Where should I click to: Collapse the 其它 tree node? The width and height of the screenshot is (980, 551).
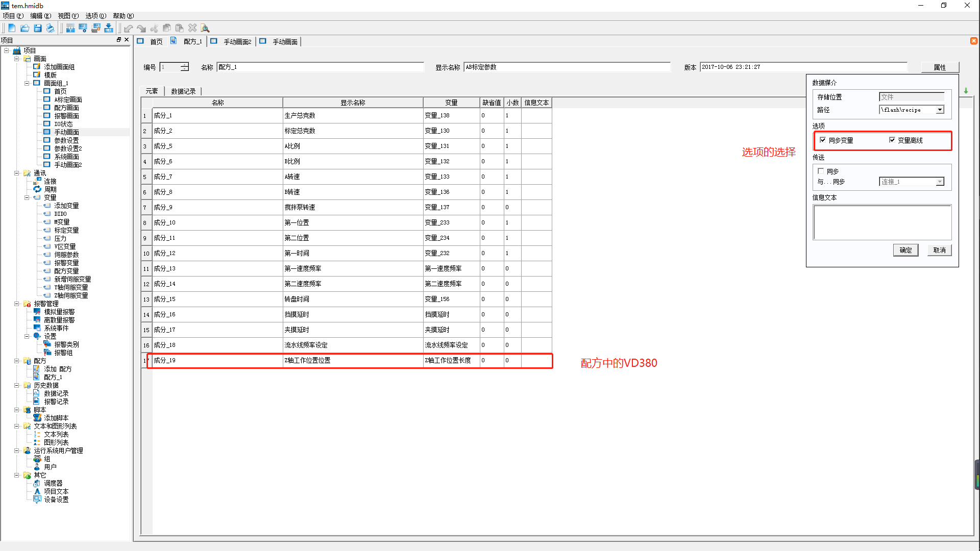tap(16, 475)
